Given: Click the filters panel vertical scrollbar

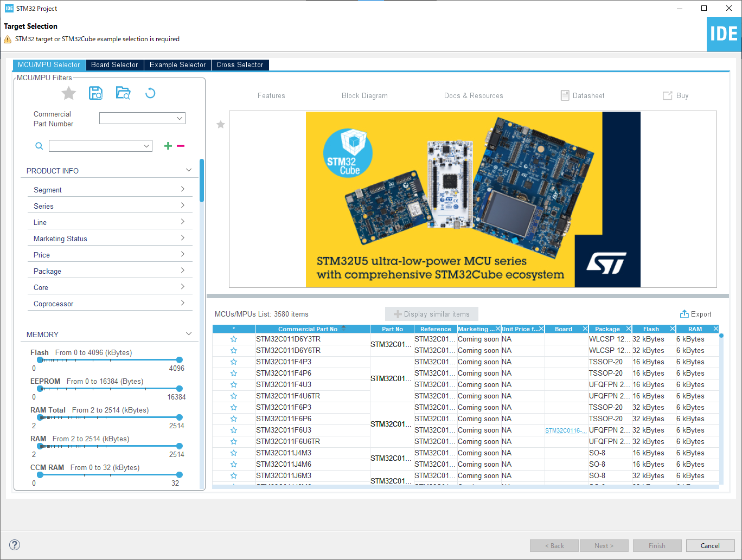Looking at the screenshot, I should click(x=202, y=181).
